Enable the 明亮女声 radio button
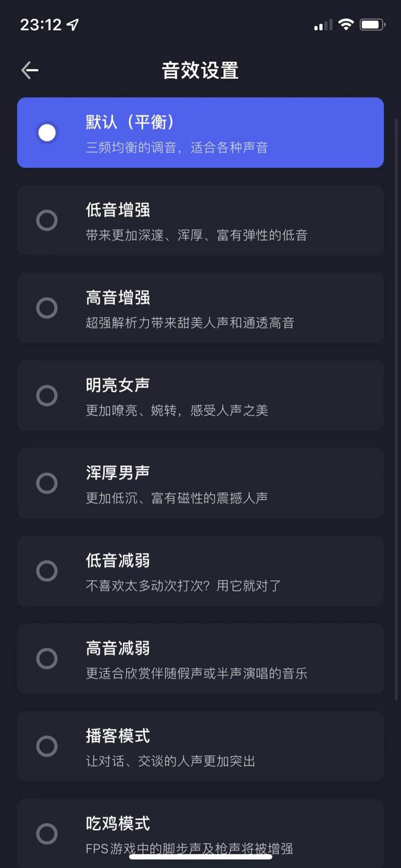The height and width of the screenshot is (868, 401). (x=47, y=396)
